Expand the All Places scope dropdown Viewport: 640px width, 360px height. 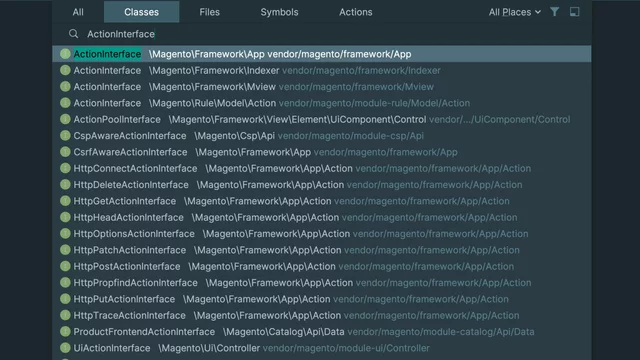coord(515,12)
